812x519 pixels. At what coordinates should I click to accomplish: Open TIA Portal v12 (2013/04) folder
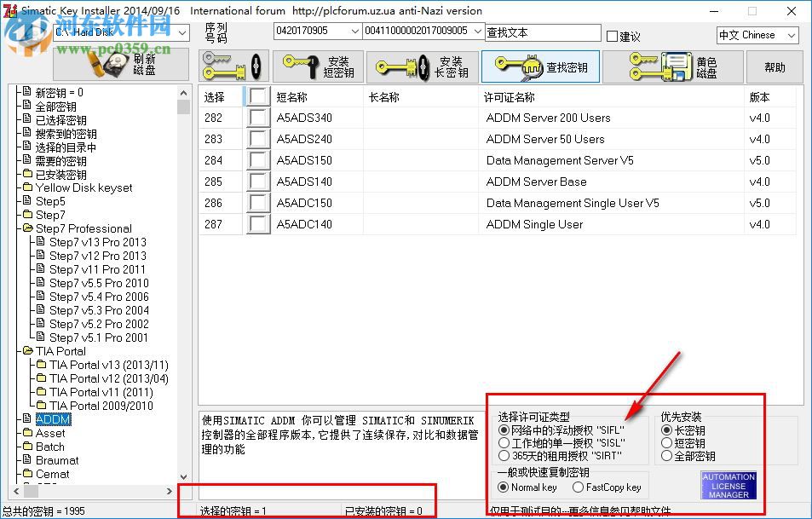pyautogui.click(x=109, y=378)
